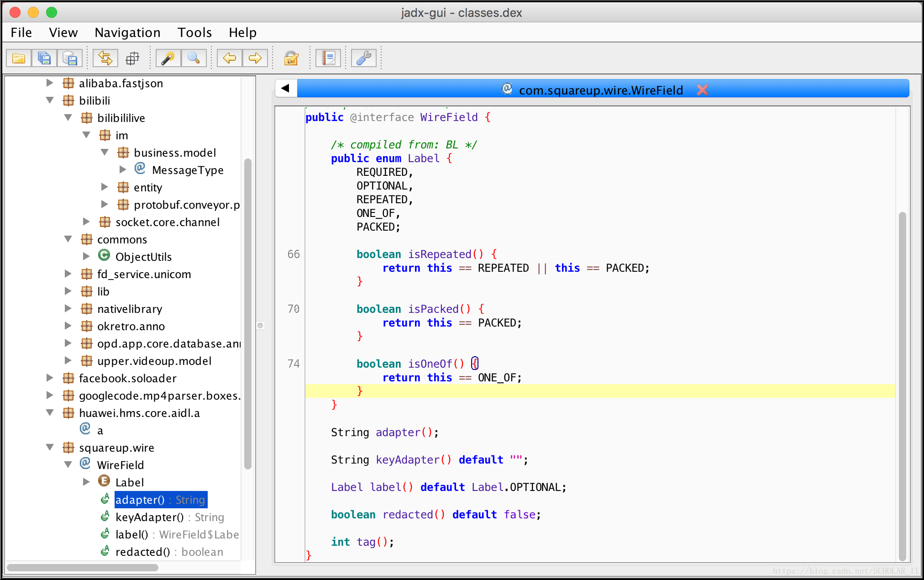Screen dimensions: 924x580
Task: Collapse the bilibililive package node
Action: (68, 118)
